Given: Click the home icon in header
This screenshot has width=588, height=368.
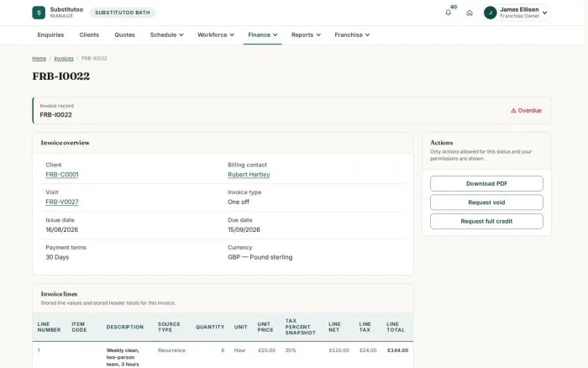Looking at the screenshot, I should pos(470,13).
